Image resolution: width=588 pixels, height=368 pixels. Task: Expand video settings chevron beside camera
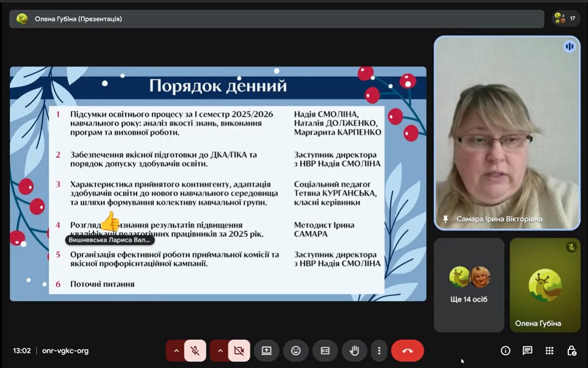pos(220,351)
